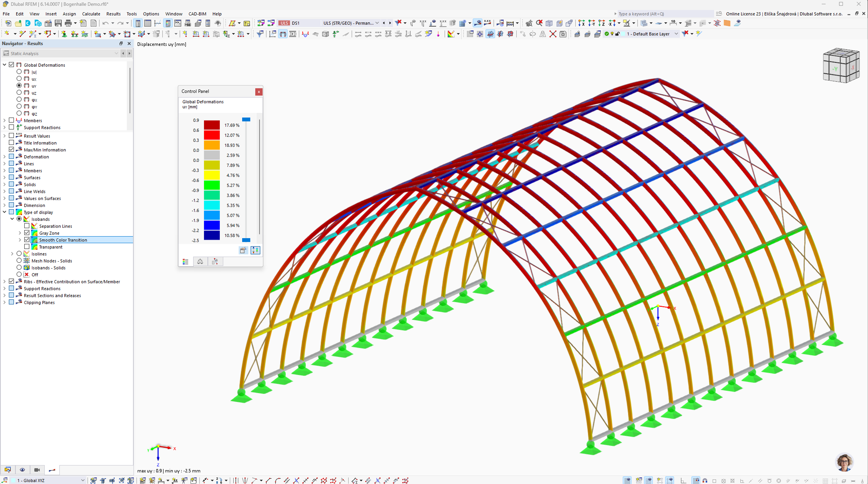The image size is (868, 484).
Task: Click the user avatar photo
Action: (x=844, y=462)
